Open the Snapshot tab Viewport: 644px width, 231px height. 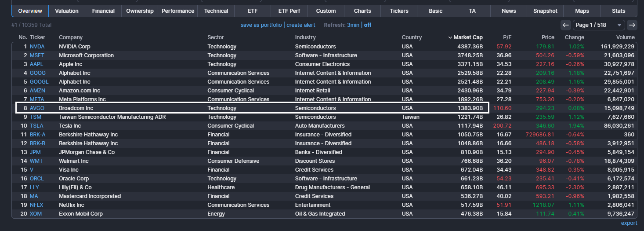click(545, 11)
